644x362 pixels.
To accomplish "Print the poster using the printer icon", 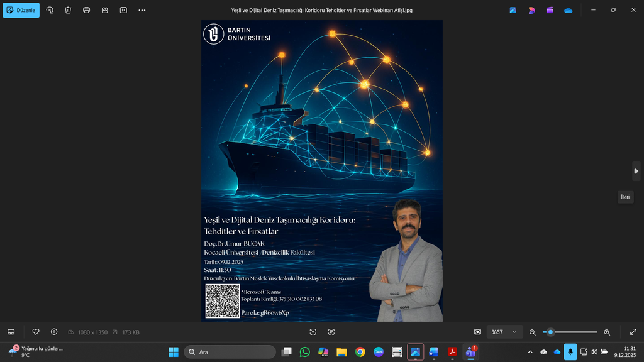I will pyautogui.click(x=86, y=10).
